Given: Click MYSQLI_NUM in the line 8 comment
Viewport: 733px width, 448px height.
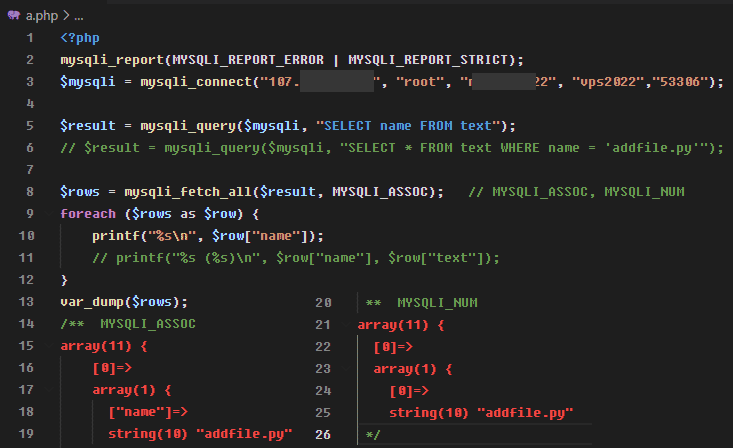Looking at the screenshot, I should click(x=644, y=192).
